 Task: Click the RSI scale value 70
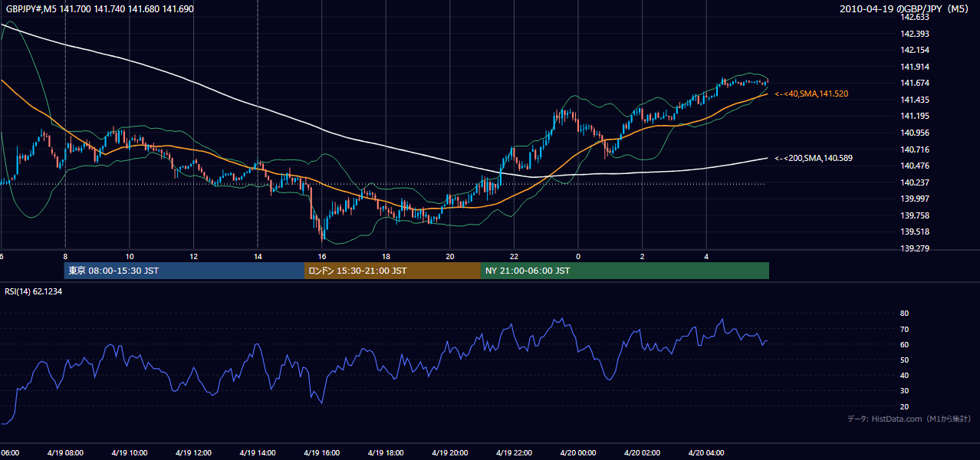click(x=904, y=329)
